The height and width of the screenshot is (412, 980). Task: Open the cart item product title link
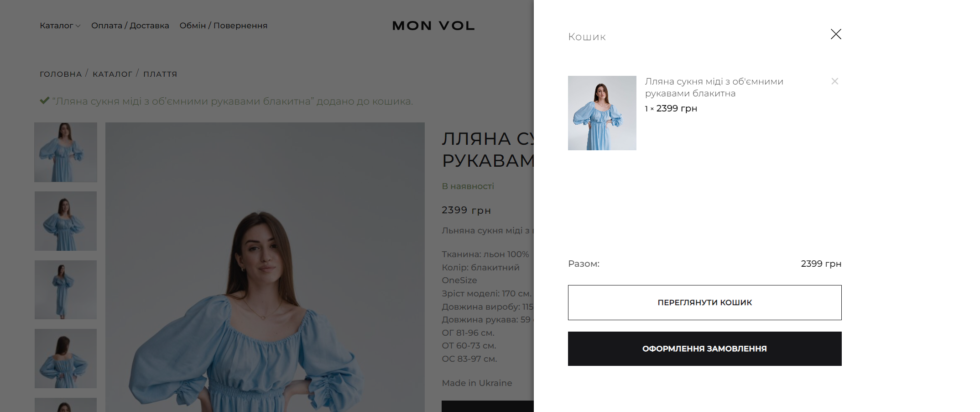coord(714,87)
